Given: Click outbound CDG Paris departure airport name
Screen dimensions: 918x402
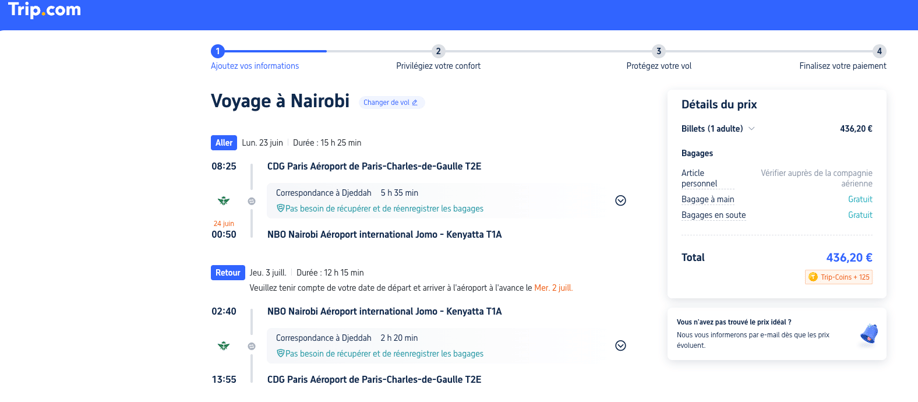Looking at the screenshot, I should coord(374,166).
